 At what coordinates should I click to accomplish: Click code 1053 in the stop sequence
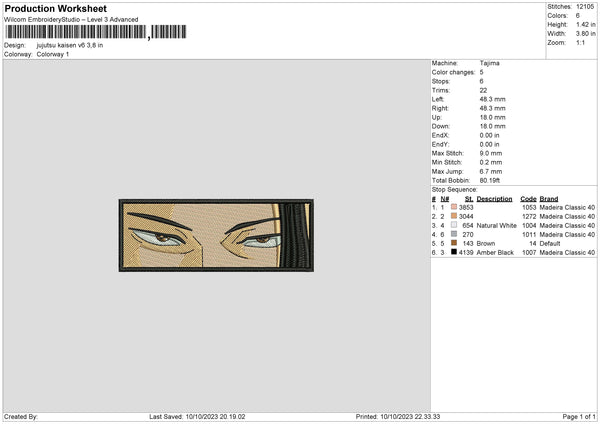pyautogui.click(x=529, y=207)
